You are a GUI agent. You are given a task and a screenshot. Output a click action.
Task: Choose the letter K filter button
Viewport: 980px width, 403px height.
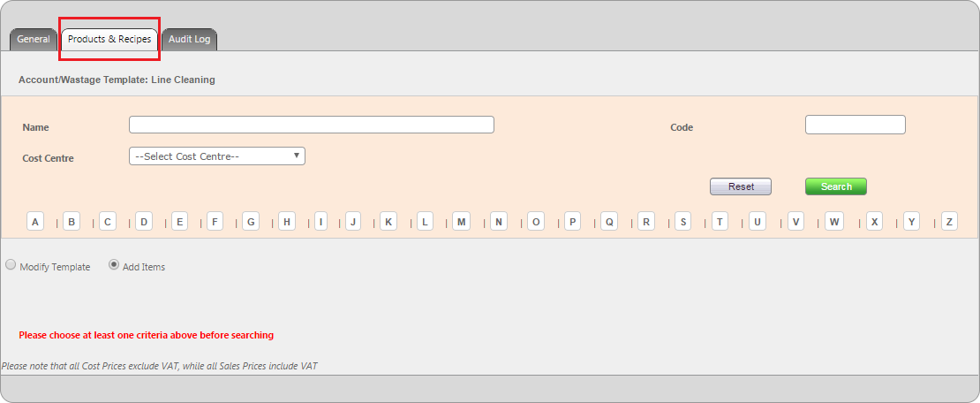388,222
